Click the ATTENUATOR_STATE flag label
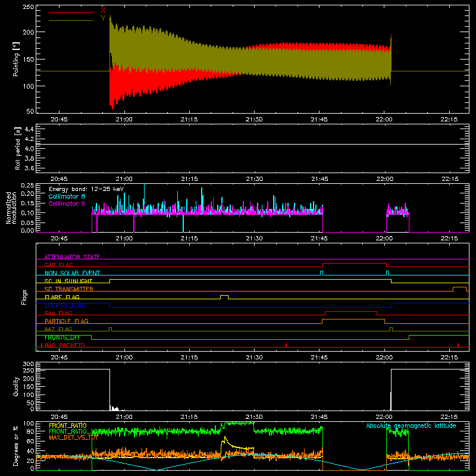 [72, 257]
